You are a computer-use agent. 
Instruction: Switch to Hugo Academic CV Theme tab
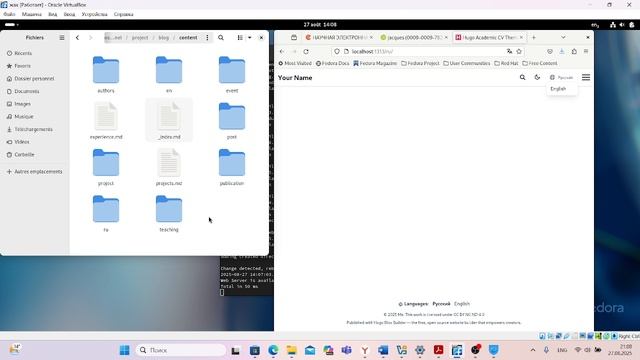(489, 38)
